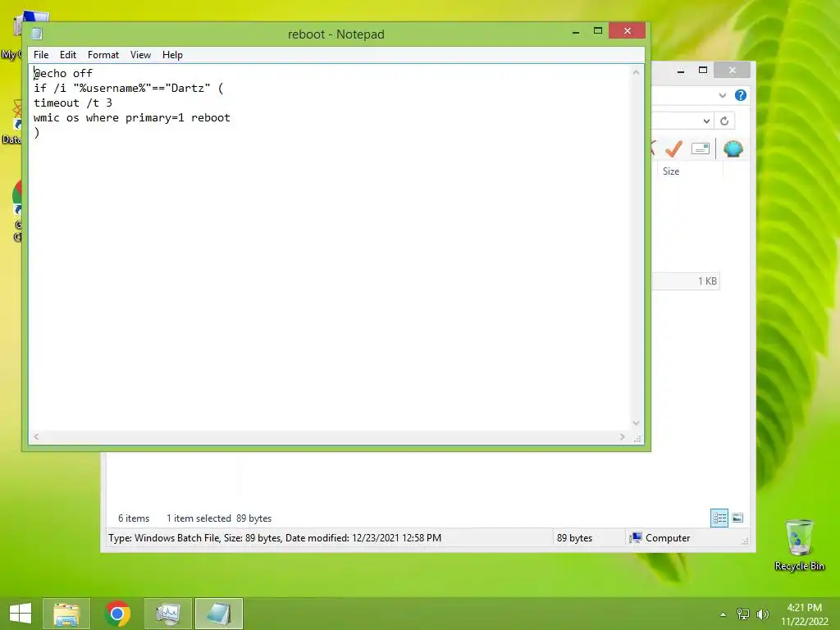Close the background Explorer window

click(732, 71)
